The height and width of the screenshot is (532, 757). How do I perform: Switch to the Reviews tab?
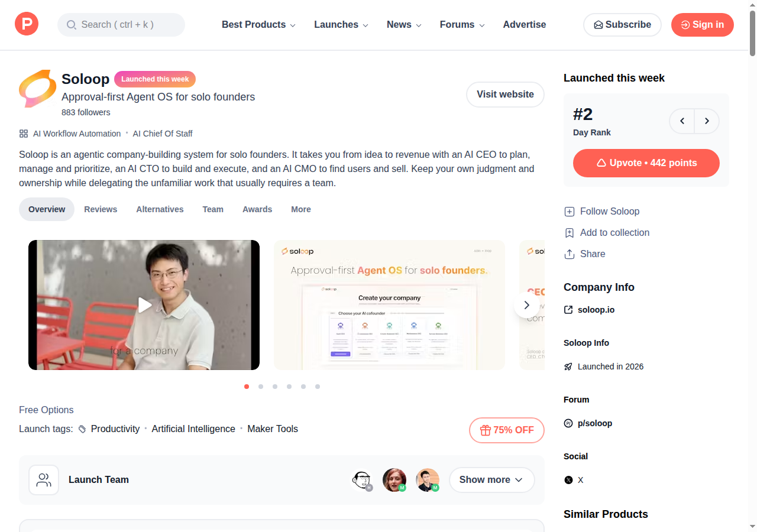[101, 209]
